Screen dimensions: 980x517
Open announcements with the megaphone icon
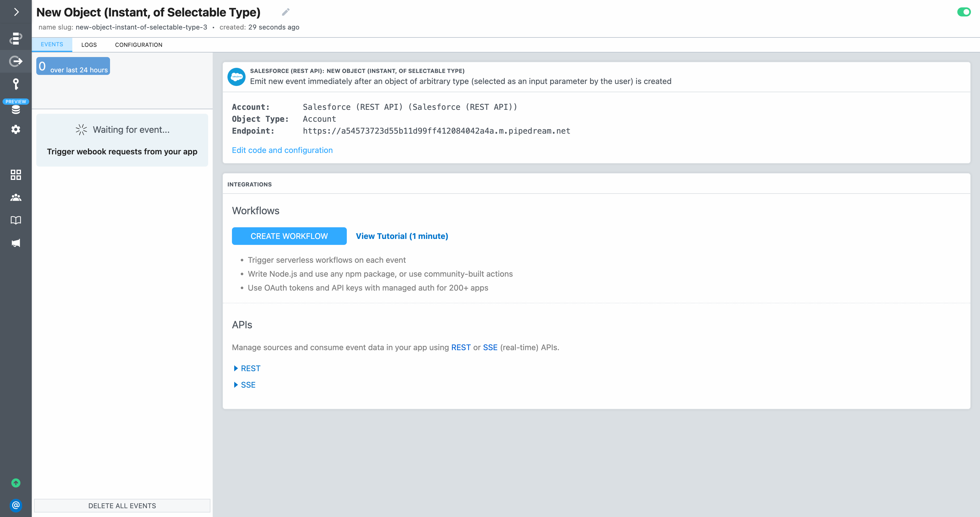[x=16, y=243]
